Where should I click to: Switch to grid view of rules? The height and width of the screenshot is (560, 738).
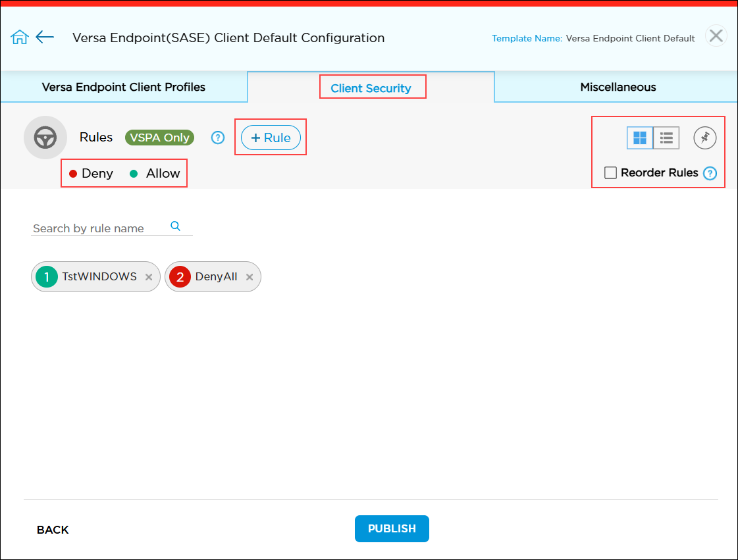639,138
